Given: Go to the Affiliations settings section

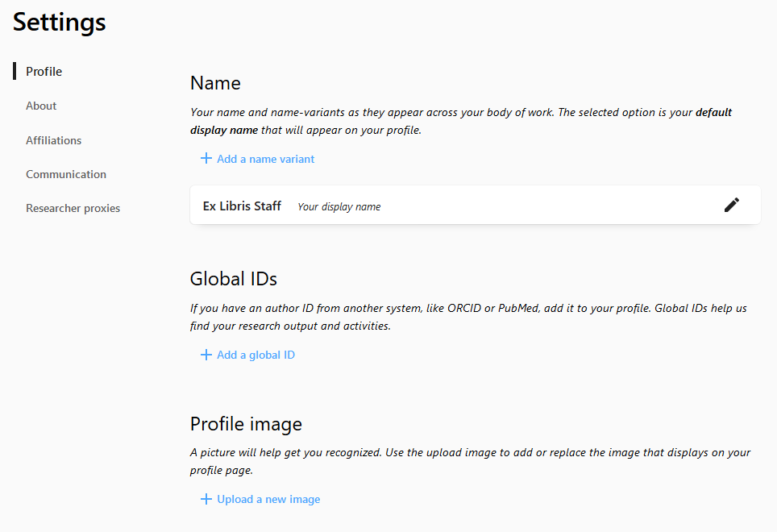Looking at the screenshot, I should (x=53, y=140).
